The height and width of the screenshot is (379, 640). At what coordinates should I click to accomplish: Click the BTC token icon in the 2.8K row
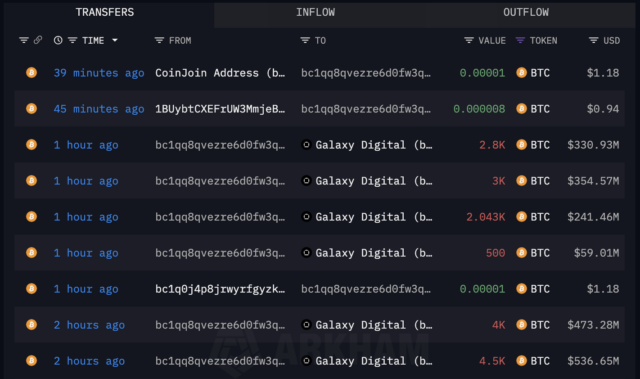click(521, 144)
